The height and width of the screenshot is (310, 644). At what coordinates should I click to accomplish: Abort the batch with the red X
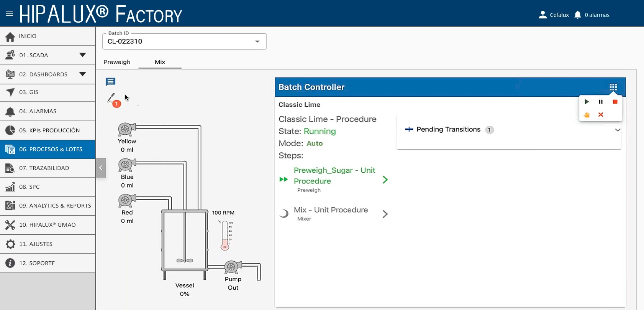601,115
